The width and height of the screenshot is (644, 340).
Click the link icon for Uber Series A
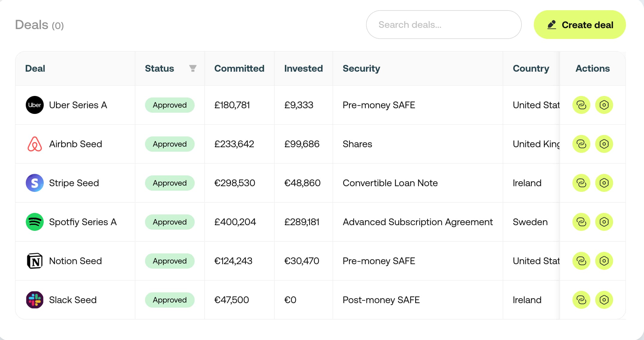pos(581,105)
